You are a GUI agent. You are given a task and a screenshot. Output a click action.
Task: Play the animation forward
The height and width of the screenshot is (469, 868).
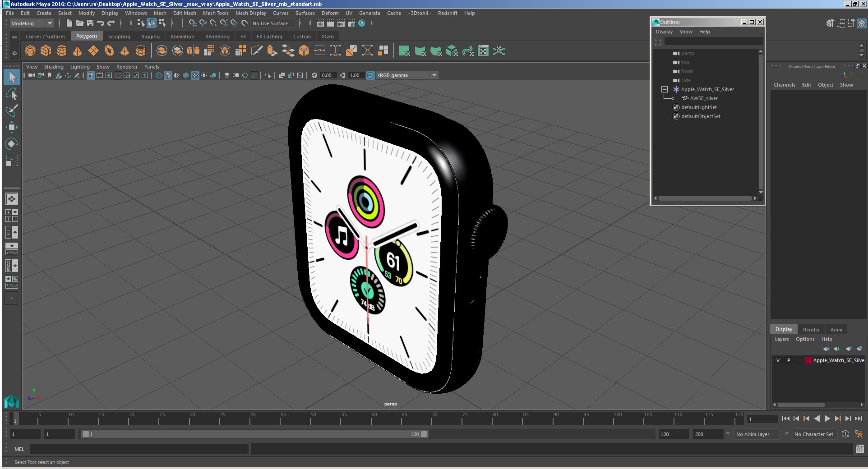coord(827,418)
